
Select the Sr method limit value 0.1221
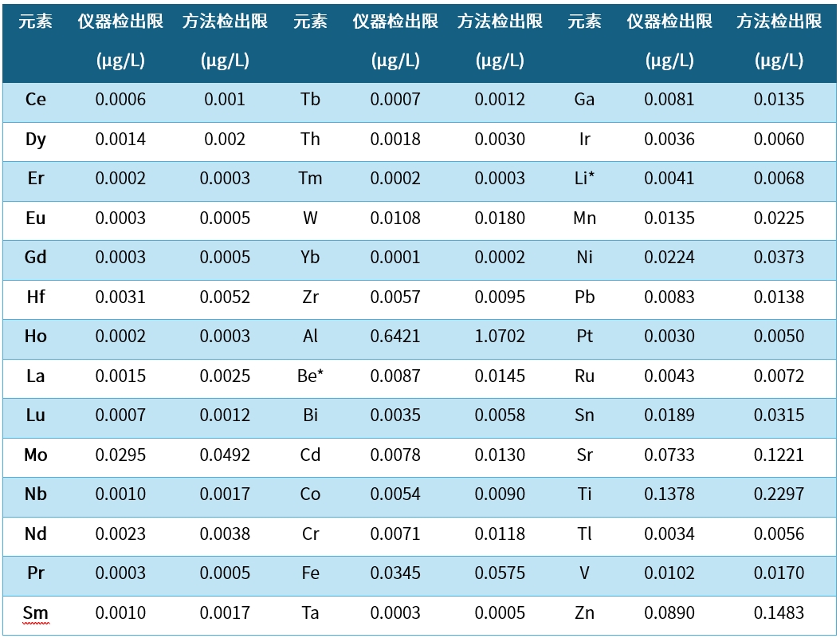(779, 455)
